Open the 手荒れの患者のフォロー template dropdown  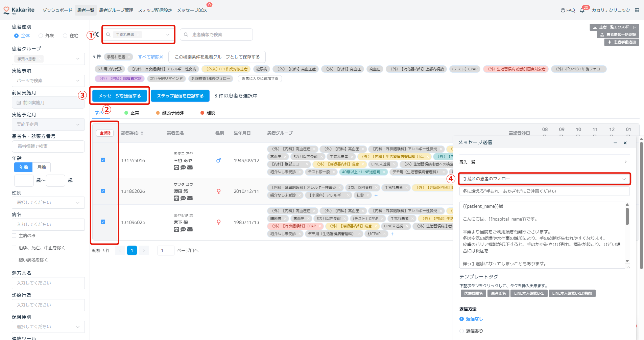coord(544,179)
